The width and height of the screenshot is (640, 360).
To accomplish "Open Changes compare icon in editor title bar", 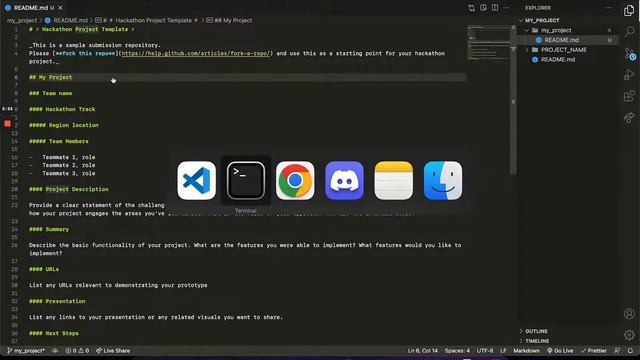I will [471, 8].
